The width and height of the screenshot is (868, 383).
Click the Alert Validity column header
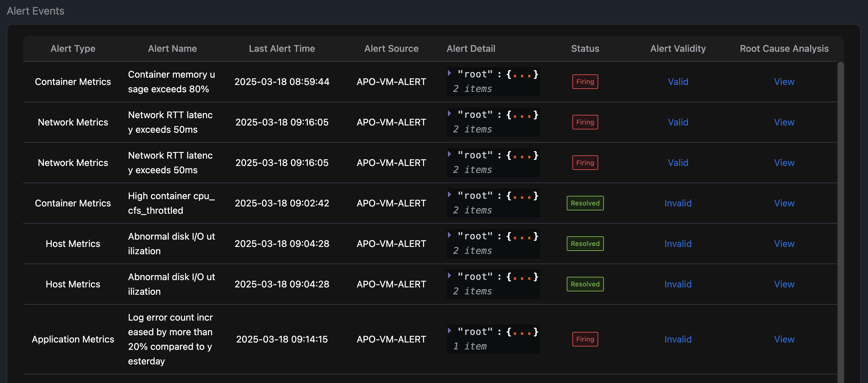click(x=678, y=48)
